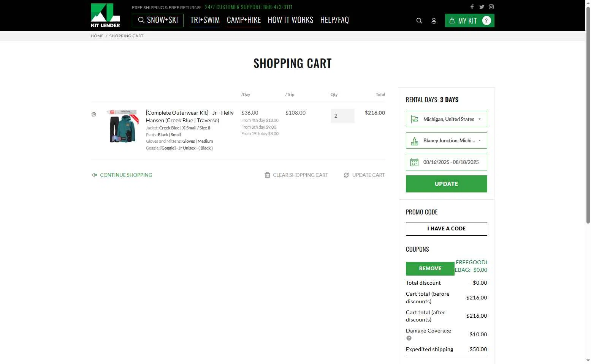Viewport: 591px width, 364px height.
Task: Click 'From 4th day $18.00' text
Action: coord(260,120)
